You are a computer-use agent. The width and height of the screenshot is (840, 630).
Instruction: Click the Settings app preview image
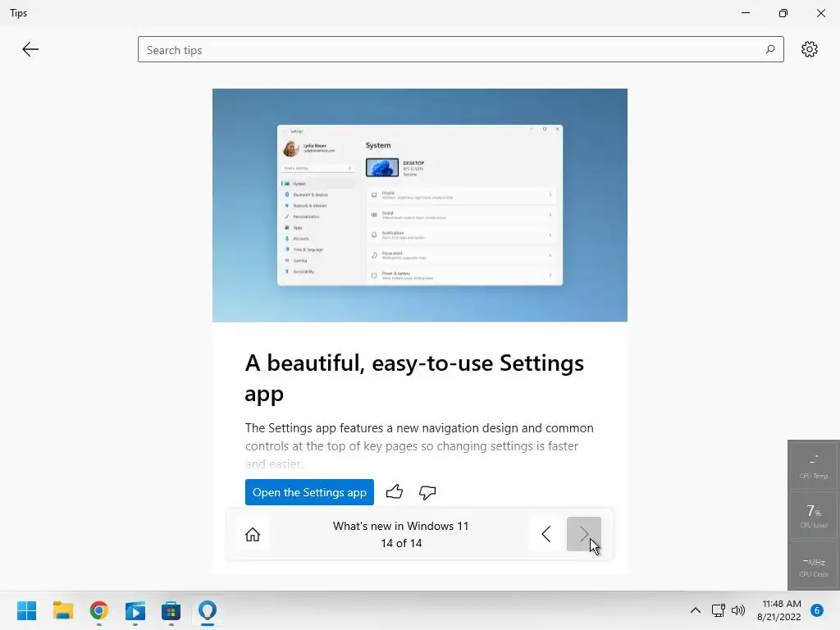[419, 205]
